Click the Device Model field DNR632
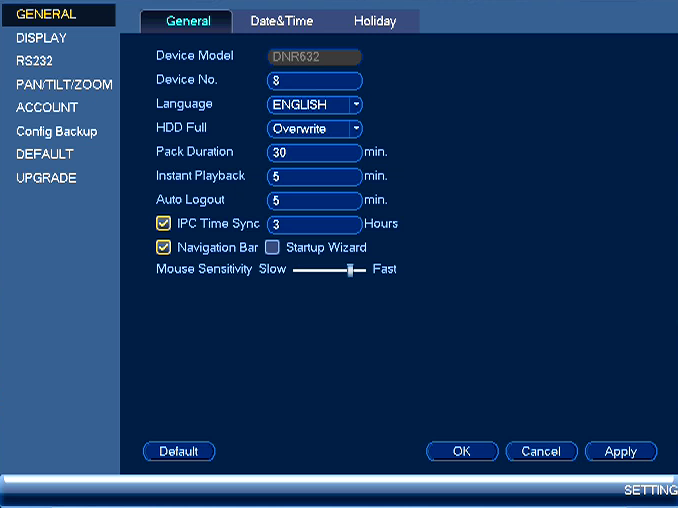Image resolution: width=678 pixels, height=508 pixels. [315, 57]
